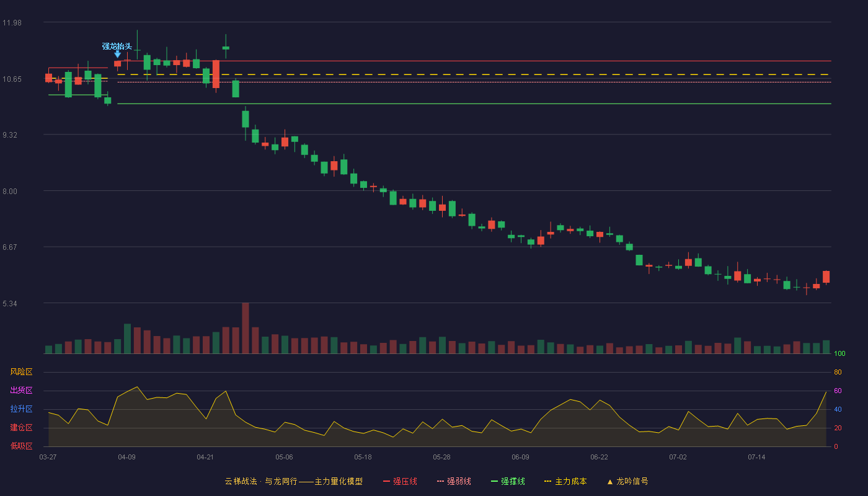Click the 强龙抬头 signal label

pyautogui.click(x=117, y=46)
